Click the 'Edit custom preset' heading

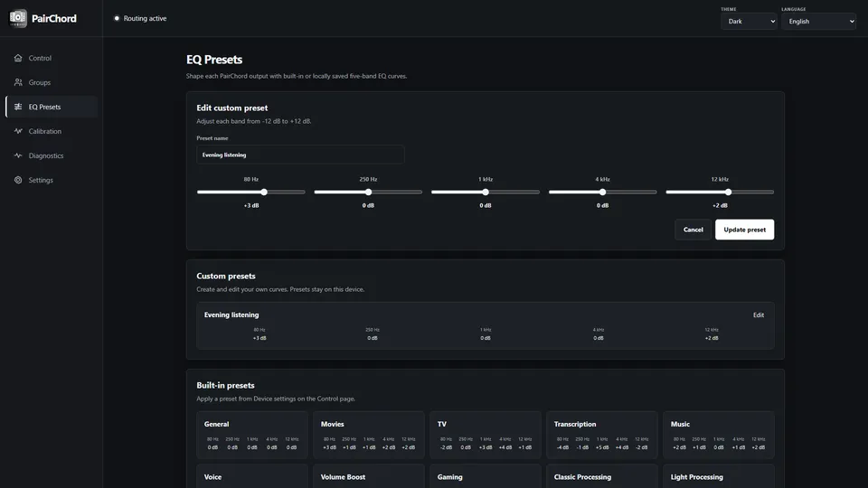point(232,108)
